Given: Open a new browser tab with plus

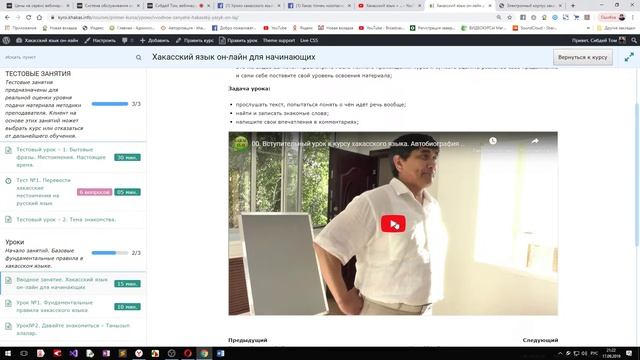Looking at the screenshot, I should click(x=573, y=6).
